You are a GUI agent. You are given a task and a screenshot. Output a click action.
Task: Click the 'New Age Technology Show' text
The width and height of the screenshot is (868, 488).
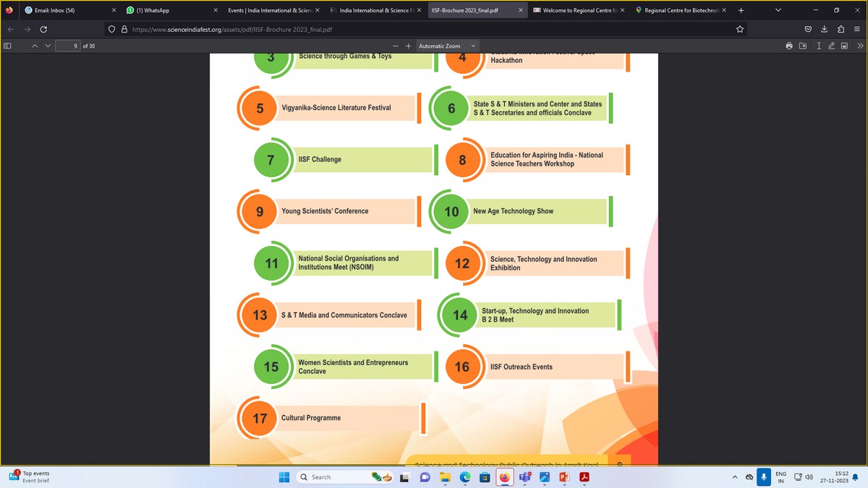coord(514,211)
